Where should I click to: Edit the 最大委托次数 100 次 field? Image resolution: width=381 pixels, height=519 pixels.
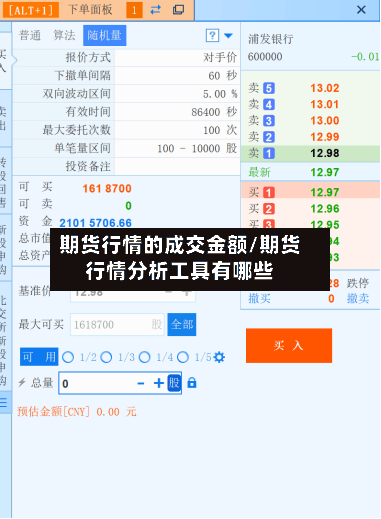[176, 130]
